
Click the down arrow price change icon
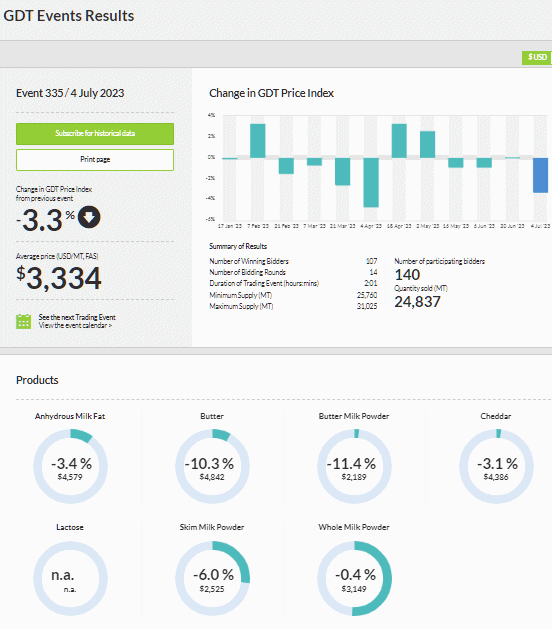tap(89, 217)
